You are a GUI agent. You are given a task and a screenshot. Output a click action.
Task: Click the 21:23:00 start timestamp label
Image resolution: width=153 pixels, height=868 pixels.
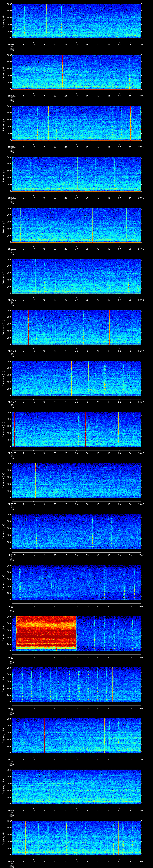pyautogui.click(x=12, y=402)
